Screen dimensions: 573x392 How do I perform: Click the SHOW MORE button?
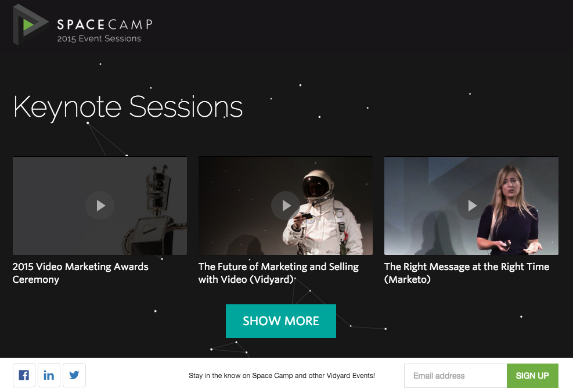point(280,321)
